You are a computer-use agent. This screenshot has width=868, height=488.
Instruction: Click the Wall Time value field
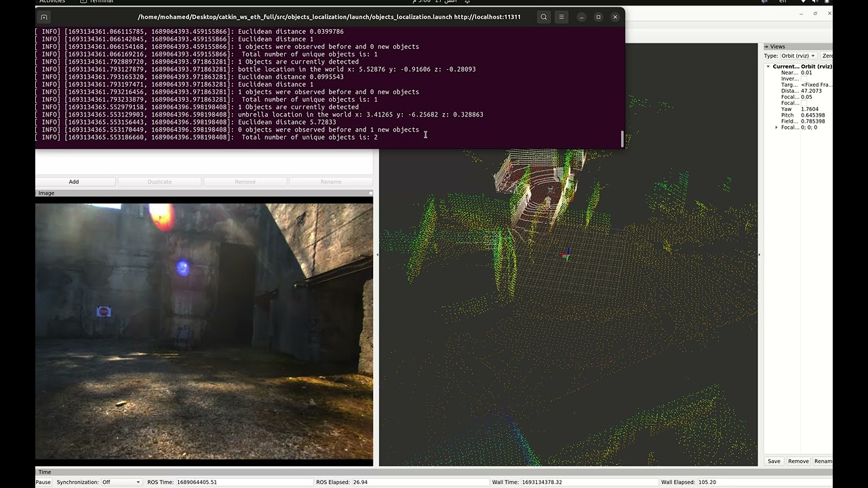[x=589, y=482]
